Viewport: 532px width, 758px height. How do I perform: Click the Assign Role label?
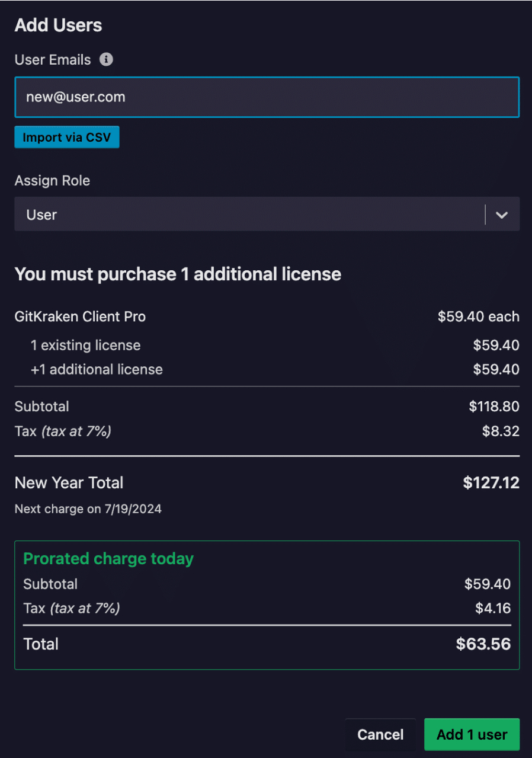(52, 181)
